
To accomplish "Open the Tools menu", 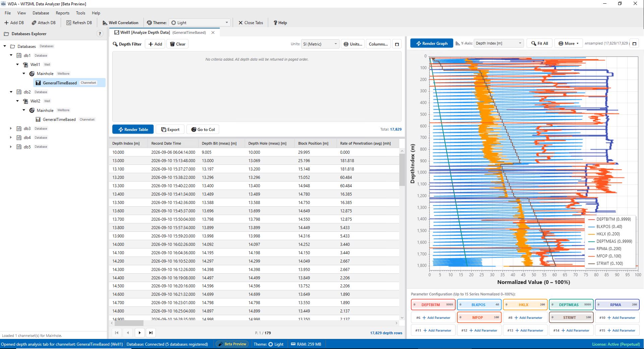I will [80, 13].
